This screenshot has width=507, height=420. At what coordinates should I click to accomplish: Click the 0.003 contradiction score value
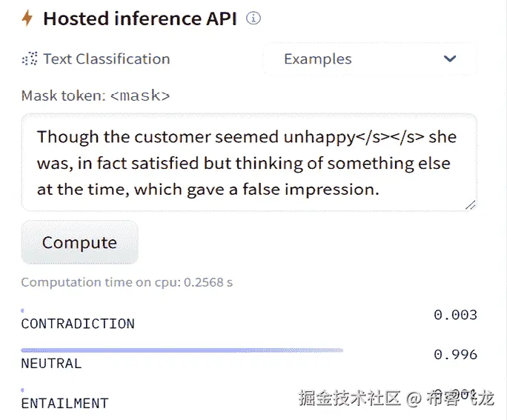coord(455,315)
